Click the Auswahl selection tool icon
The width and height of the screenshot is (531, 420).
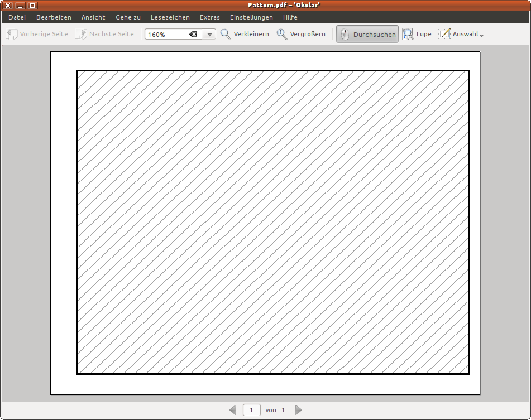click(x=444, y=34)
